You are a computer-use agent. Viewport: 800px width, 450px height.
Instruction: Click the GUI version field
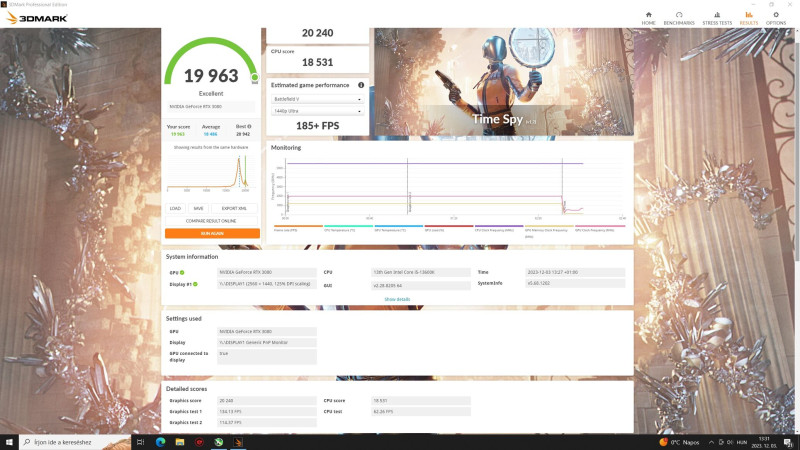coord(421,286)
